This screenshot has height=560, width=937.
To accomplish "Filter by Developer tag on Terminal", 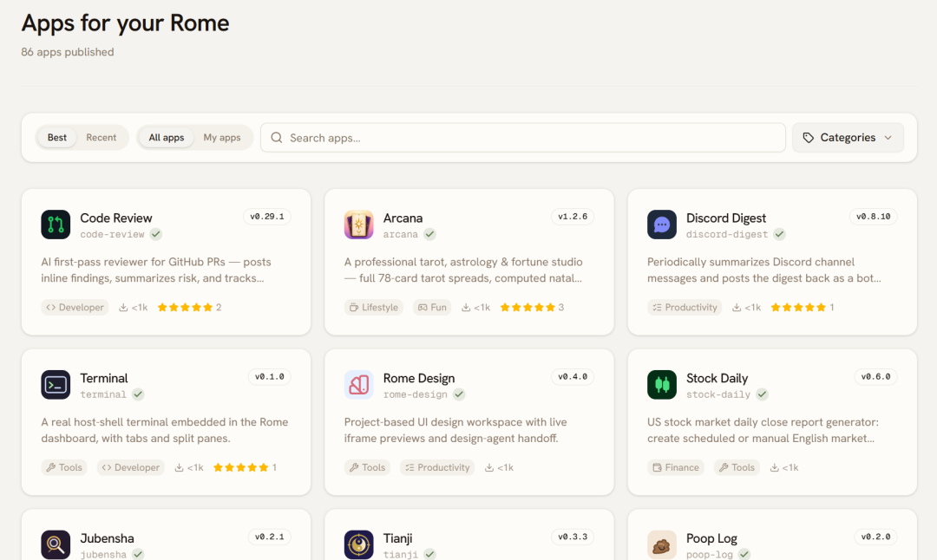I will [x=130, y=467].
